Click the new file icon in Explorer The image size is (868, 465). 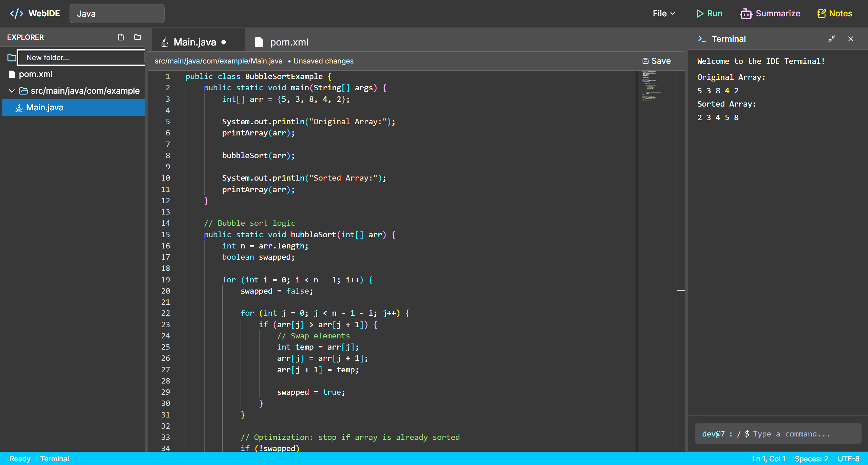(x=121, y=37)
